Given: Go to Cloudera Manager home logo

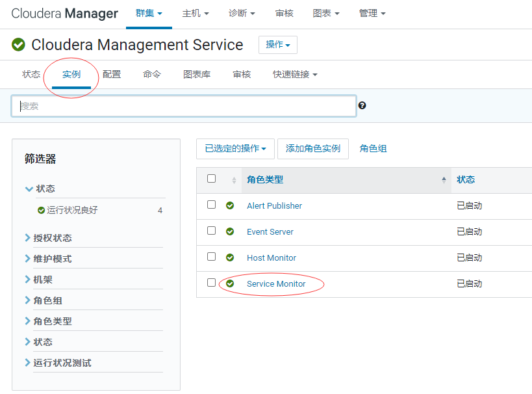Looking at the screenshot, I should (64, 14).
